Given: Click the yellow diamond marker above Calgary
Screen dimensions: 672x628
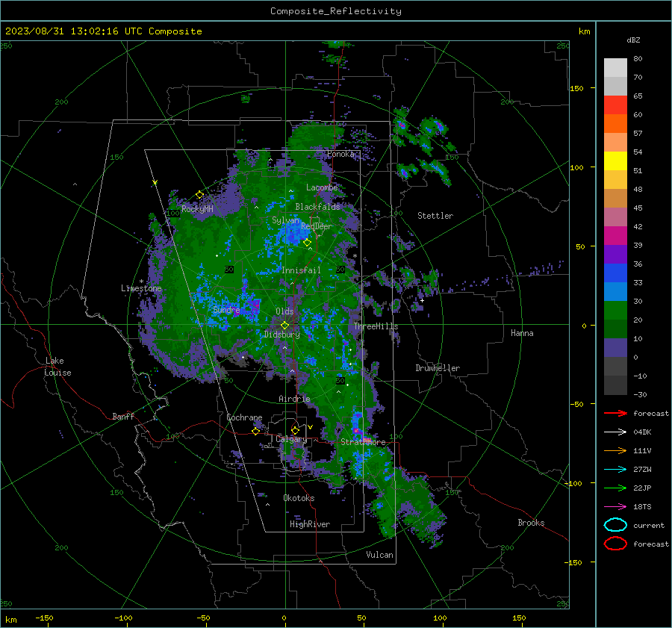Looking at the screenshot, I should (295, 430).
